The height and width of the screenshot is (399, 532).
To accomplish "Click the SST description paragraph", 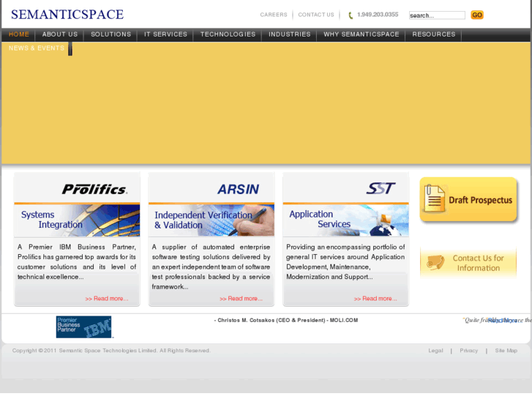I will click(345, 262).
